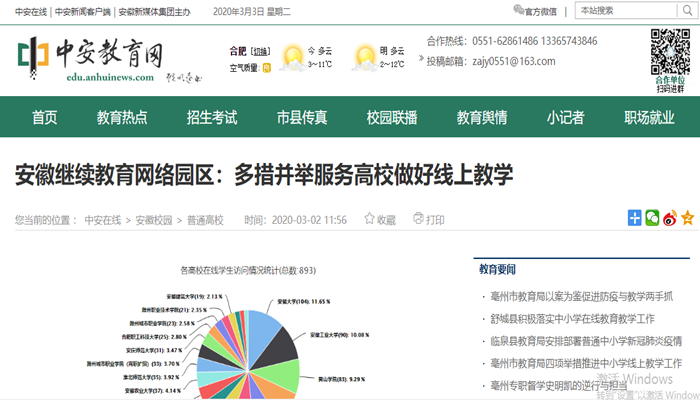The width and height of the screenshot is (700, 400).
Task: Click the 打印 print link
Action: point(435,220)
